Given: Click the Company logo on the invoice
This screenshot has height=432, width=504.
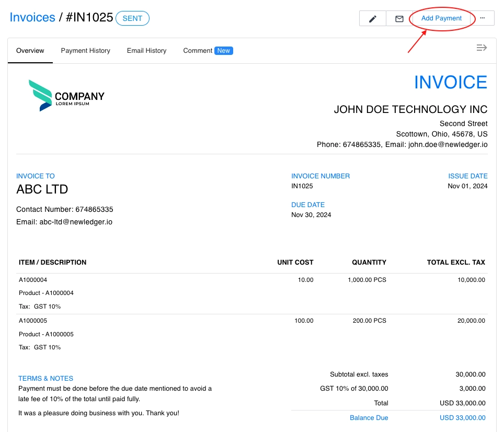Looking at the screenshot, I should 67,96.
